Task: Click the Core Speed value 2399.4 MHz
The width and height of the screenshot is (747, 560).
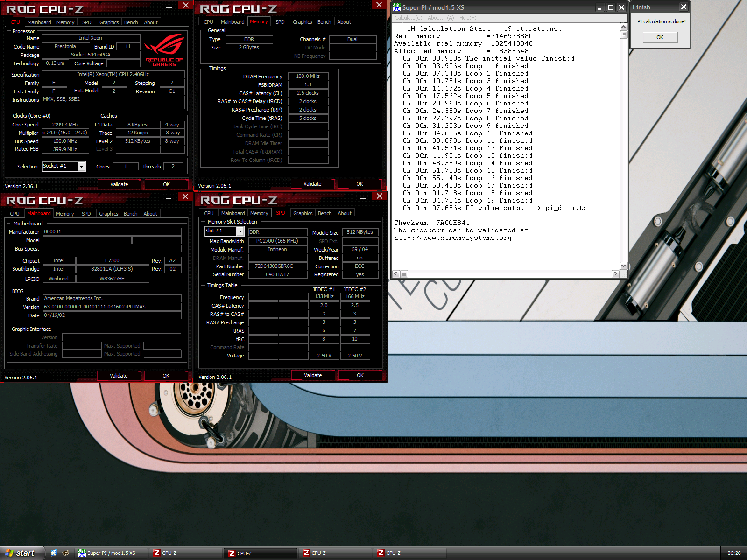Action: click(65, 125)
